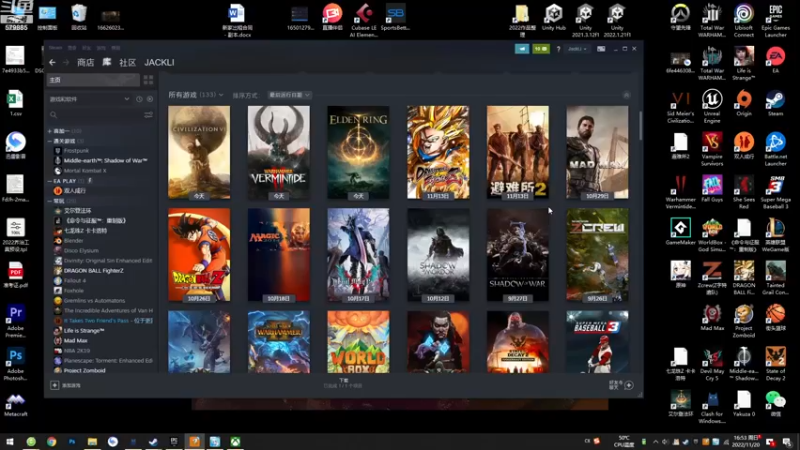
Task: Open the 社区 community tab
Action: 127,62
